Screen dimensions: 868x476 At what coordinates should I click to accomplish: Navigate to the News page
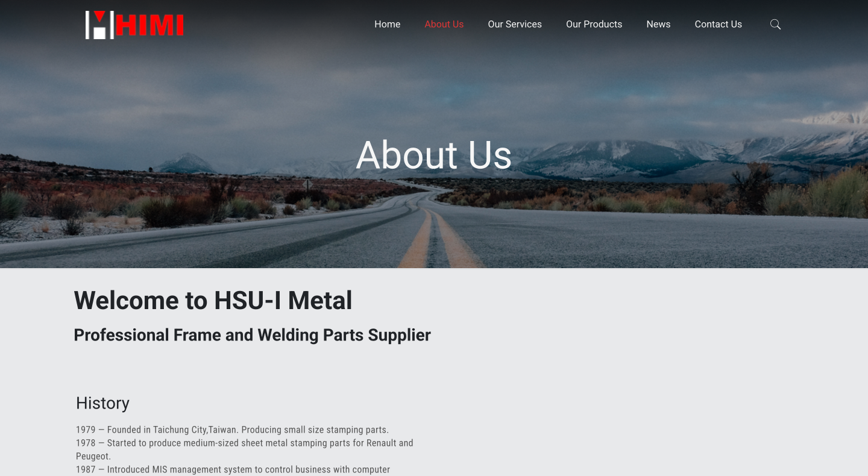pos(658,24)
